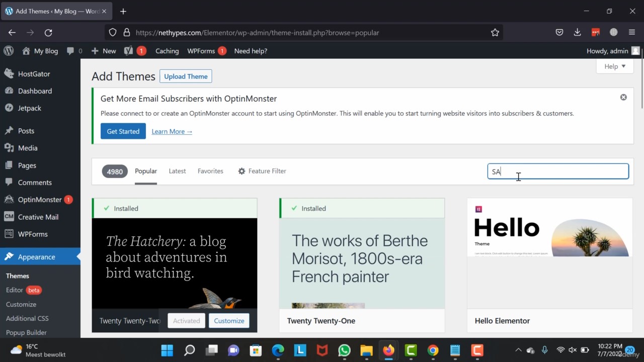Click the Firefox back arrow
The width and height of the screenshot is (644, 362).
pyautogui.click(x=12, y=32)
